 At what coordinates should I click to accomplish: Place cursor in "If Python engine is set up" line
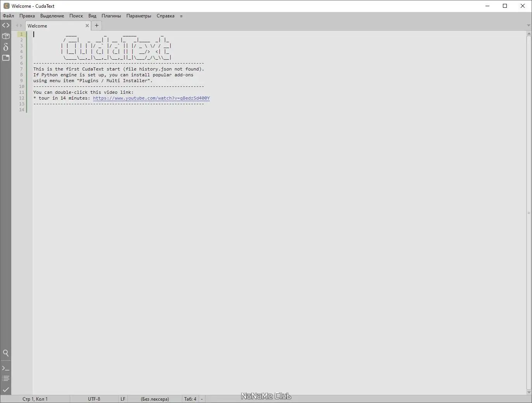click(x=113, y=75)
